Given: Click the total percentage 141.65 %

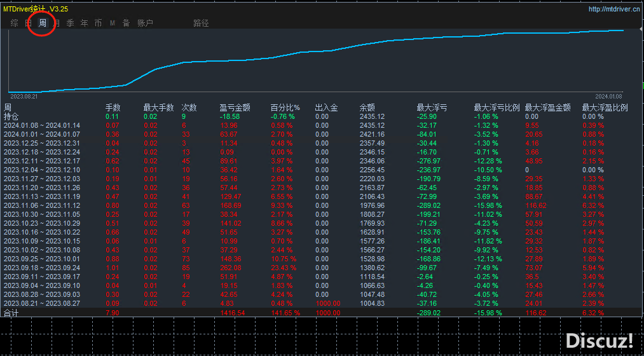Looking at the screenshot, I should [x=285, y=313].
